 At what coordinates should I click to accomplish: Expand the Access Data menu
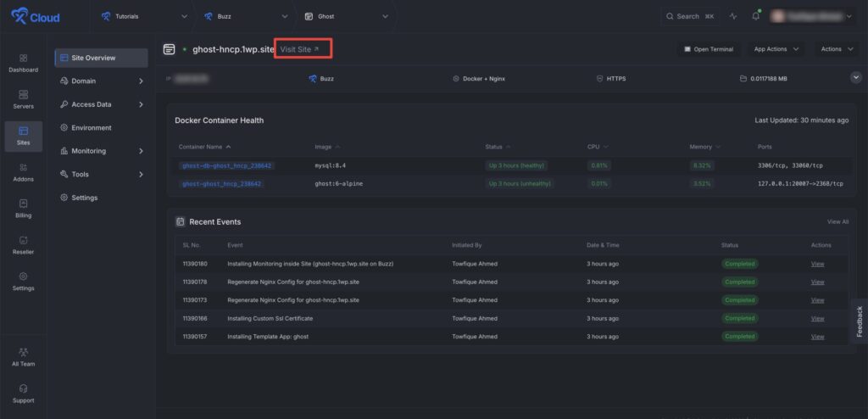coord(102,104)
